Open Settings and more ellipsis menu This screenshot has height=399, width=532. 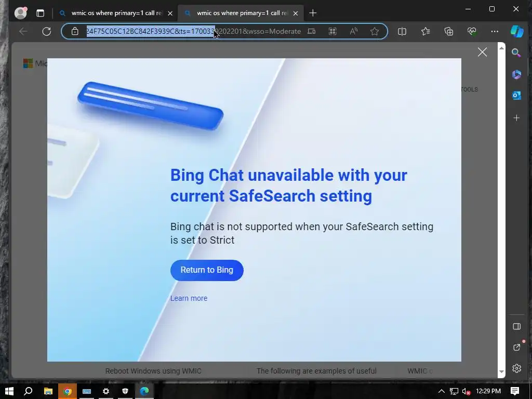(495, 32)
